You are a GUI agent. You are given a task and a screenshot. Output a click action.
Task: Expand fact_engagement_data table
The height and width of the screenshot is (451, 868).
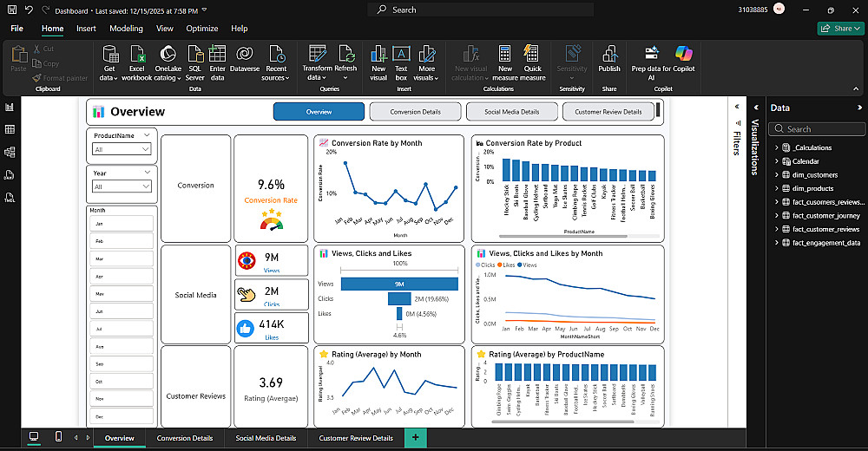(x=777, y=242)
